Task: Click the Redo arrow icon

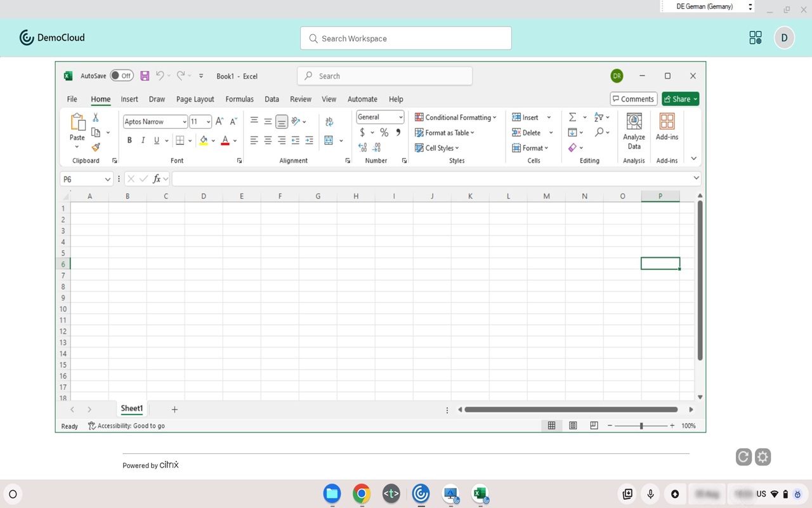Action: [181, 76]
